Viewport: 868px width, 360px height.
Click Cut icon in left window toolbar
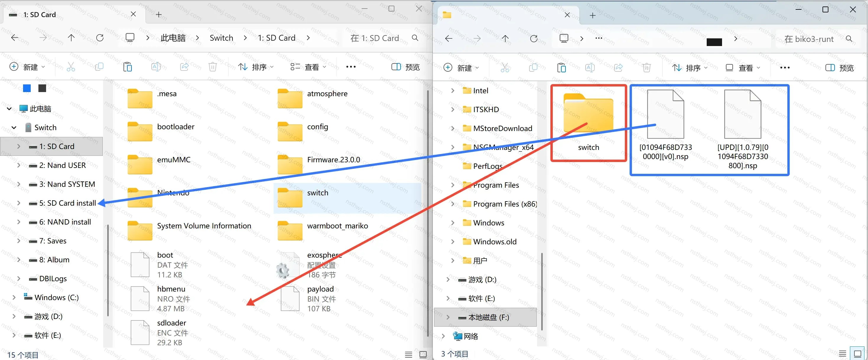coord(71,67)
